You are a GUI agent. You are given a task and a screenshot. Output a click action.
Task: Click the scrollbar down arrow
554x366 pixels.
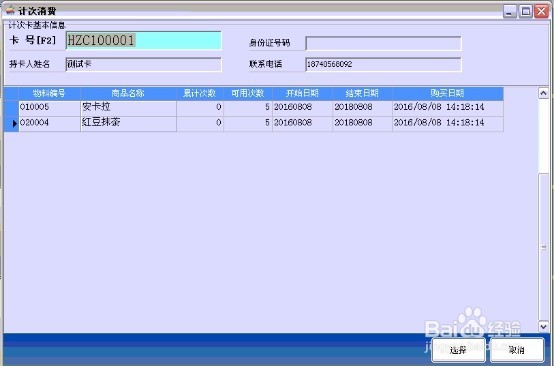point(543,326)
